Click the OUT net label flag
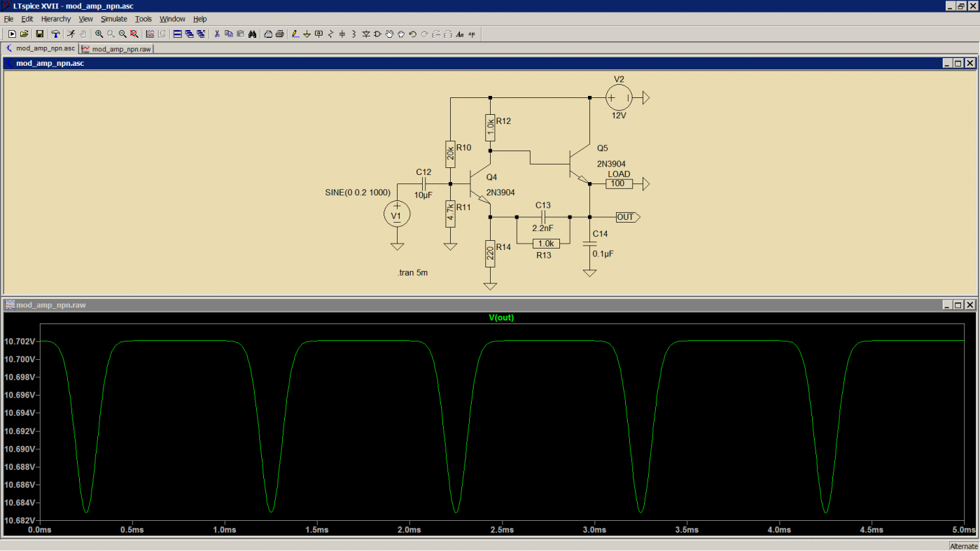The image size is (980, 551). [627, 217]
